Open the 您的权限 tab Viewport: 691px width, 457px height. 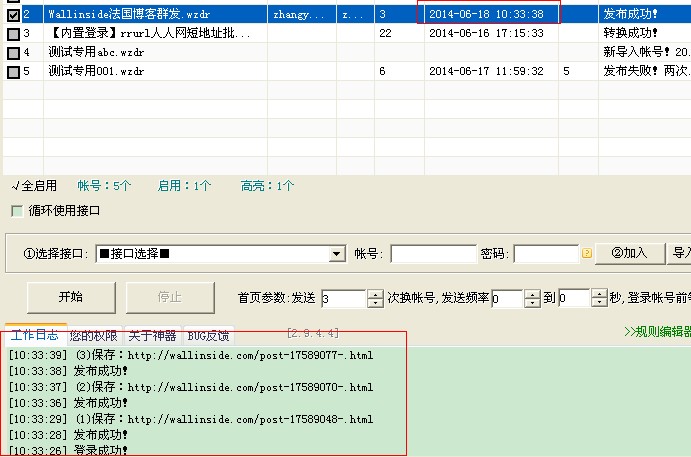click(93, 335)
